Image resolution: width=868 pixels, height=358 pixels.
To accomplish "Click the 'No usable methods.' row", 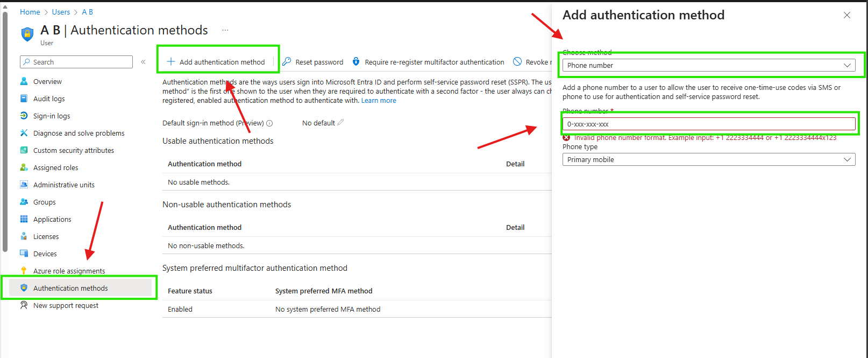I will 357,182.
